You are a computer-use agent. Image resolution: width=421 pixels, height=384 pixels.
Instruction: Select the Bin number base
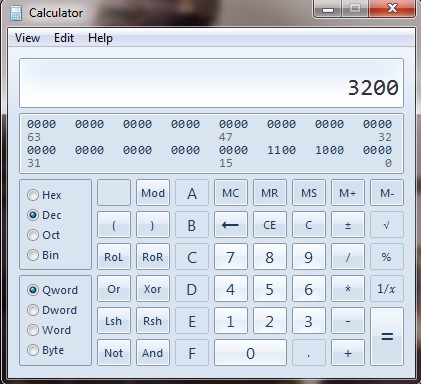[33, 255]
